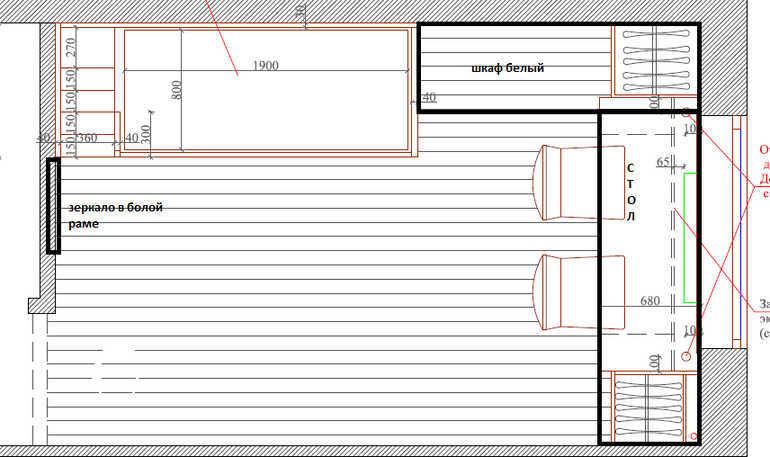Click the 300 vertical dimension text
Viewport: 770px width, 457px height.
(147, 130)
